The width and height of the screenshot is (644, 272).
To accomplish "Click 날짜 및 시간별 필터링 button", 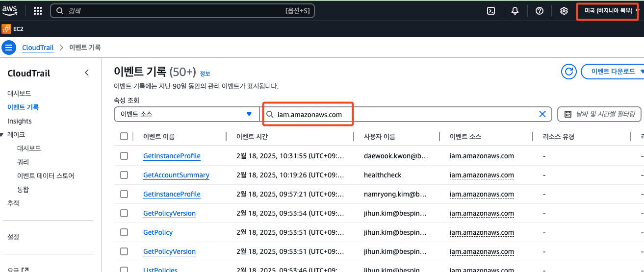I will pyautogui.click(x=599, y=114).
